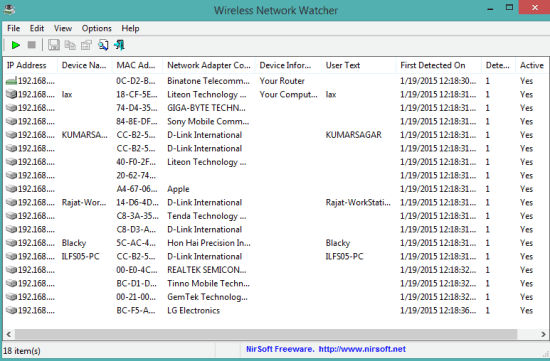Sort by Device Name column header
The height and width of the screenshot is (361, 550).
point(85,65)
